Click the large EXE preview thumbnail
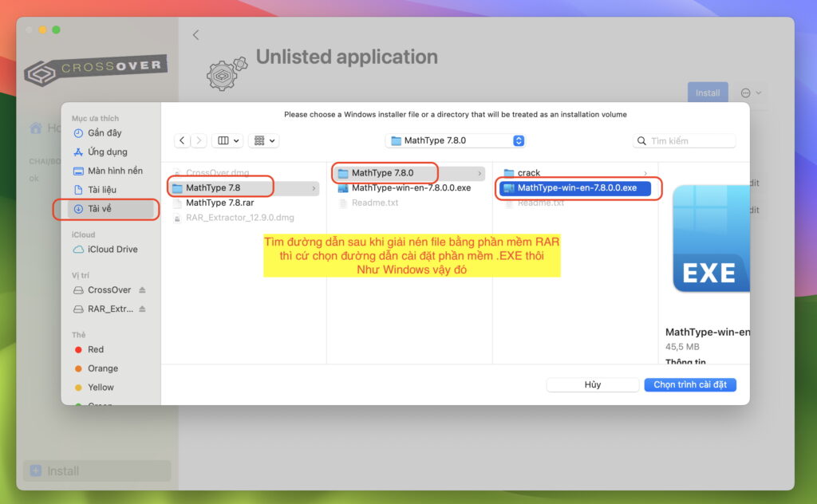Image resolution: width=817 pixels, height=504 pixels. pyautogui.click(x=710, y=238)
